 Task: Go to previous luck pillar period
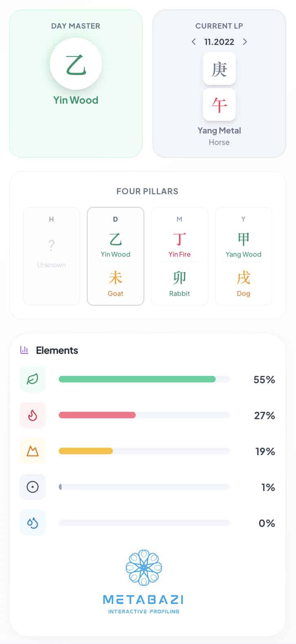pos(194,42)
